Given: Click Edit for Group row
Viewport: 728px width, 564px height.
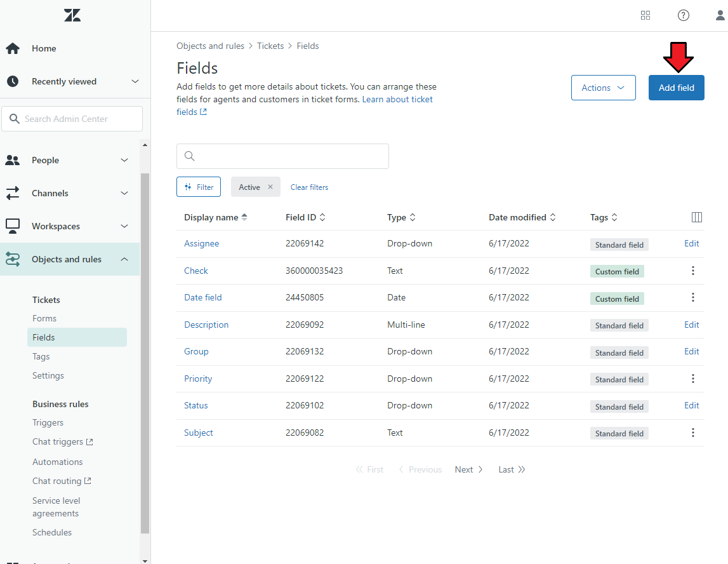Looking at the screenshot, I should (x=691, y=352).
